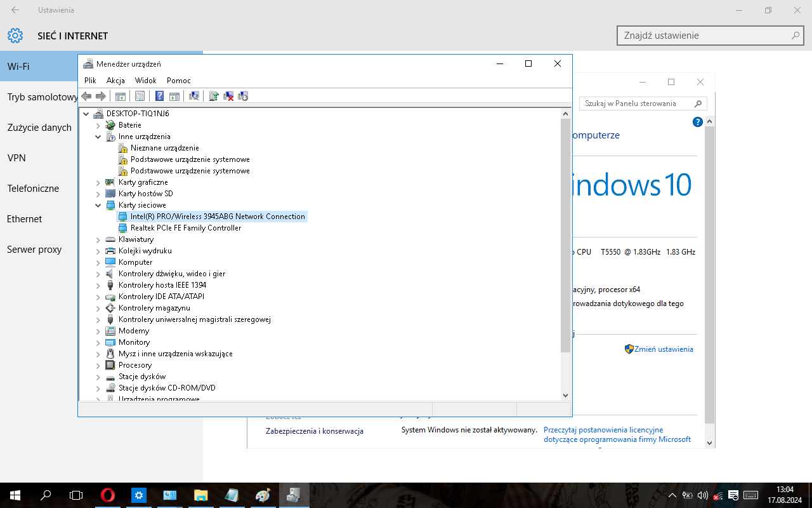
Task: Open the Pomoc menu
Action: click(x=179, y=81)
